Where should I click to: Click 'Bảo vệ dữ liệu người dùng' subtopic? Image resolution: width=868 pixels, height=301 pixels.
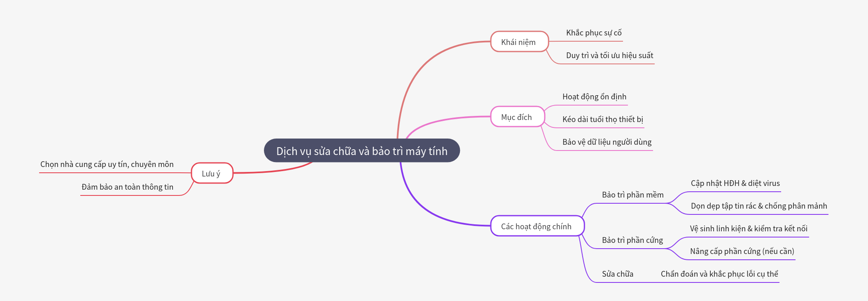607,142
